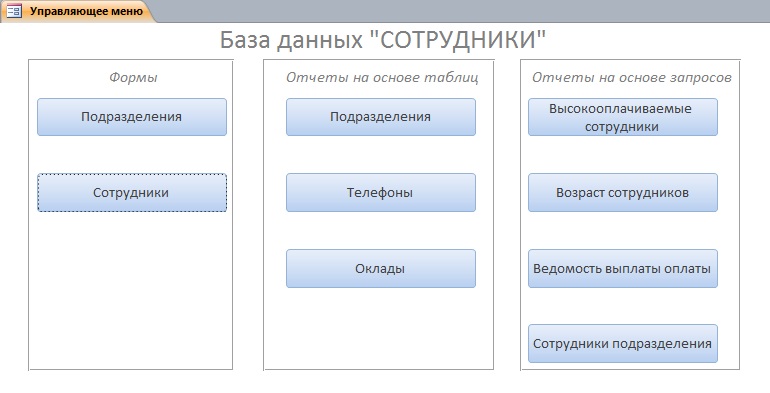Open the Сотрудники подразделения report
The height and width of the screenshot is (393, 770).
[x=623, y=344]
